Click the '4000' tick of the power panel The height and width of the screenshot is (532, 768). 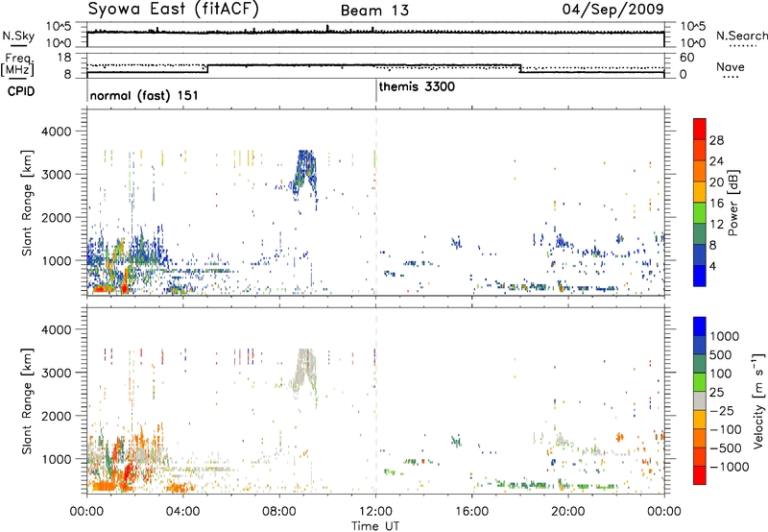[56, 132]
